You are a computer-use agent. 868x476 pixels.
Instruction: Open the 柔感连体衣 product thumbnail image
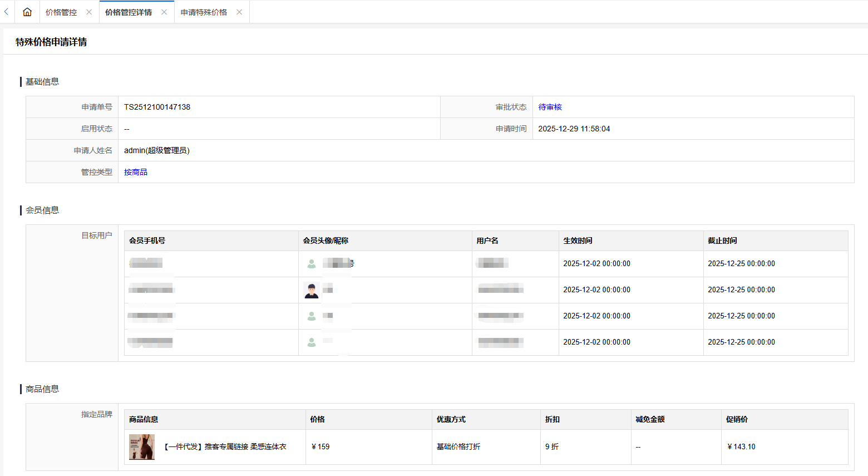(142, 447)
